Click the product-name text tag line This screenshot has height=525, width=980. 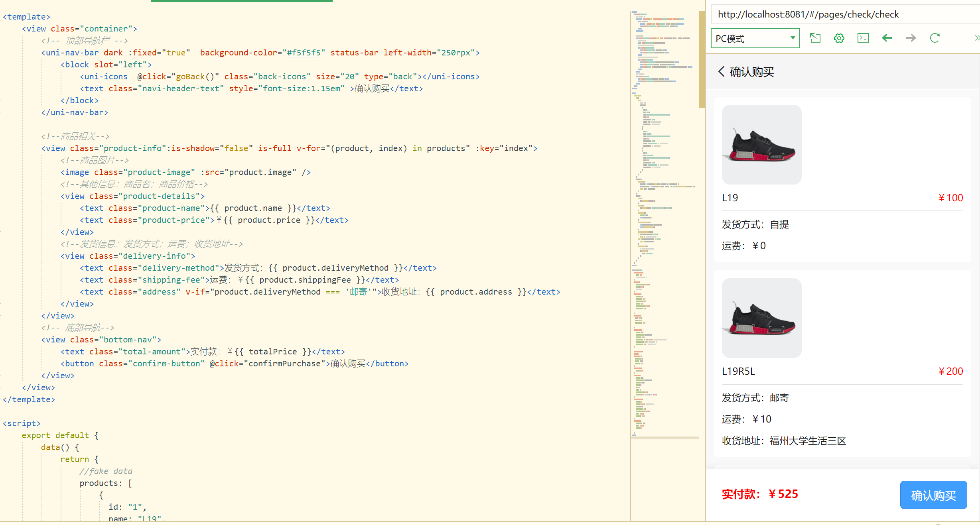coord(205,208)
